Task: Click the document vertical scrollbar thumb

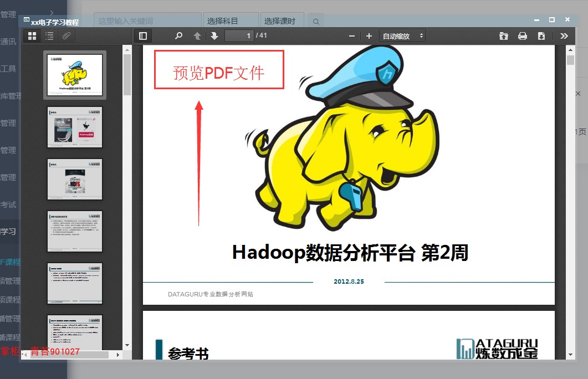Action: pos(570,60)
